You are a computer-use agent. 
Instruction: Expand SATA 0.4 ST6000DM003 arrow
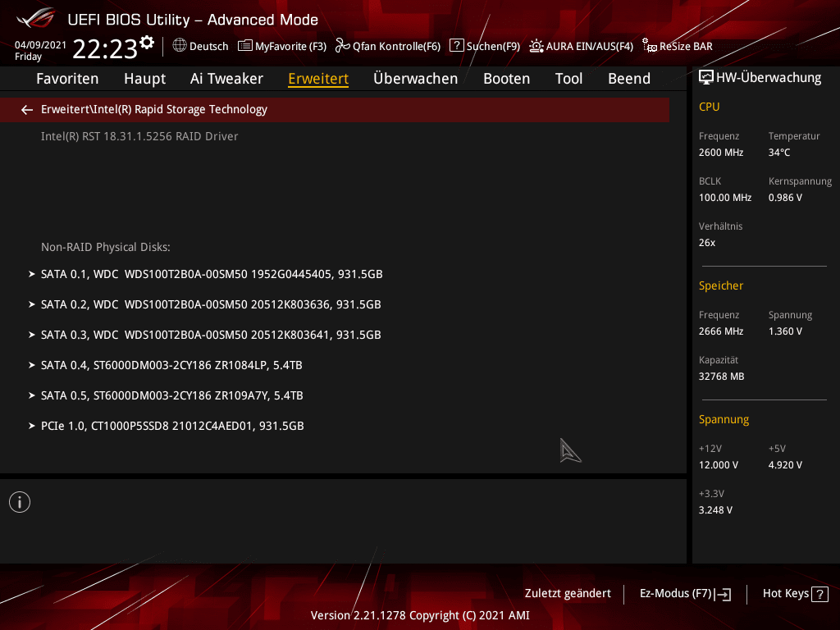click(x=32, y=365)
